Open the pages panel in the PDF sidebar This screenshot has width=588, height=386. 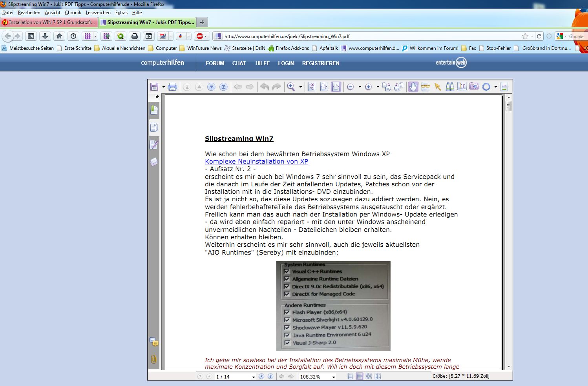[154, 127]
